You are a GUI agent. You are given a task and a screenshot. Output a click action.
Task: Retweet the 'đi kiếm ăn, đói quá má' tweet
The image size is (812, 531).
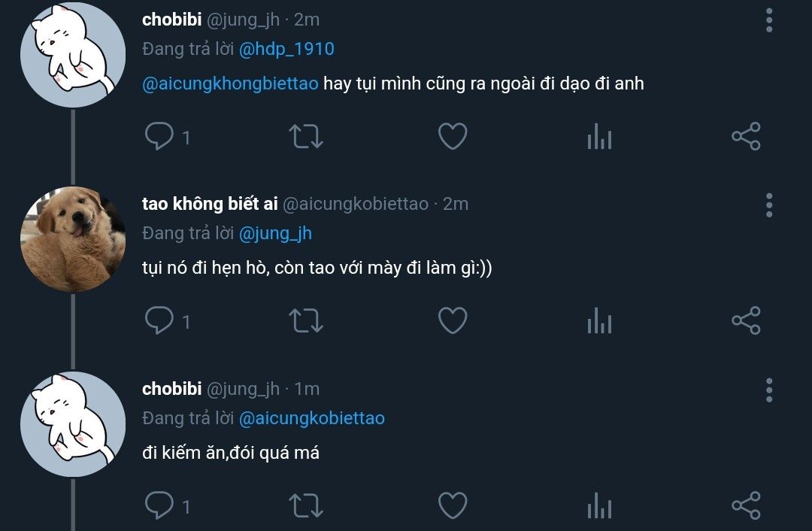click(x=306, y=506)
